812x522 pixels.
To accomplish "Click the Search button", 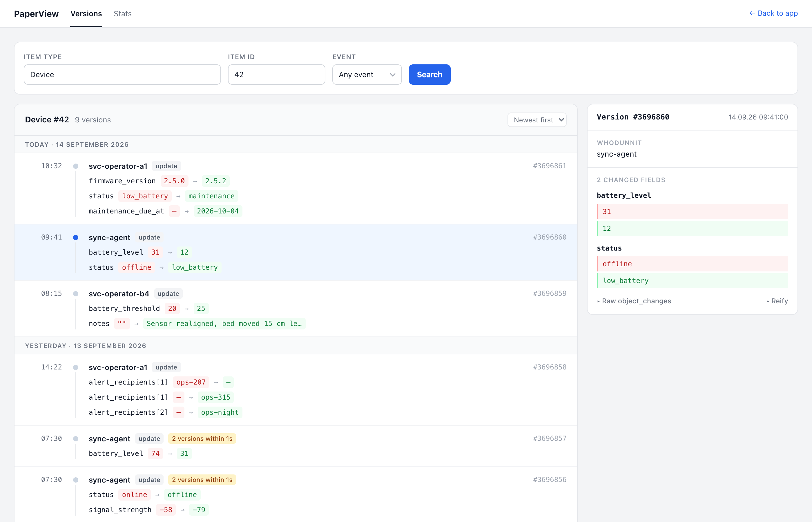I will 429,75.
